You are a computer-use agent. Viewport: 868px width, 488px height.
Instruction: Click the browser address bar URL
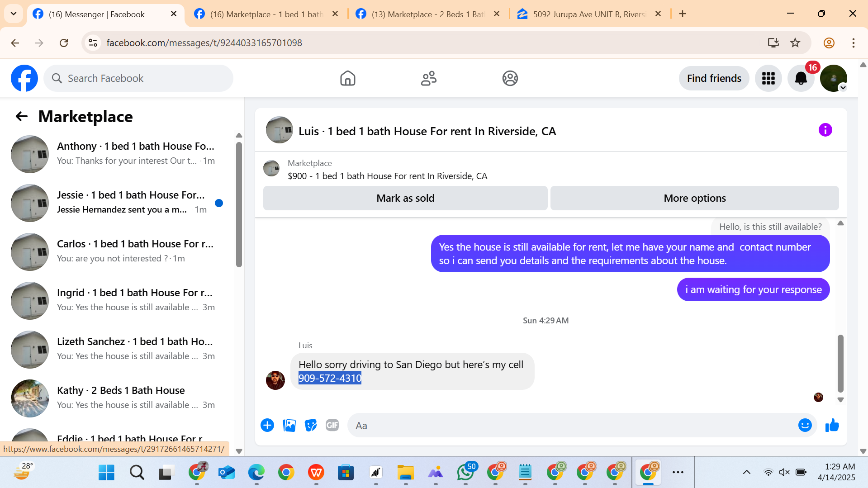pos(204,43)
